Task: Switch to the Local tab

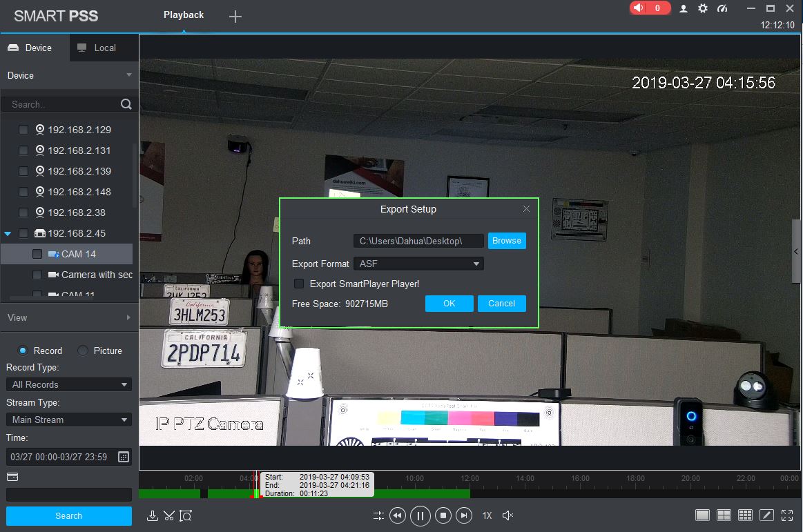Action: [104, 48]
